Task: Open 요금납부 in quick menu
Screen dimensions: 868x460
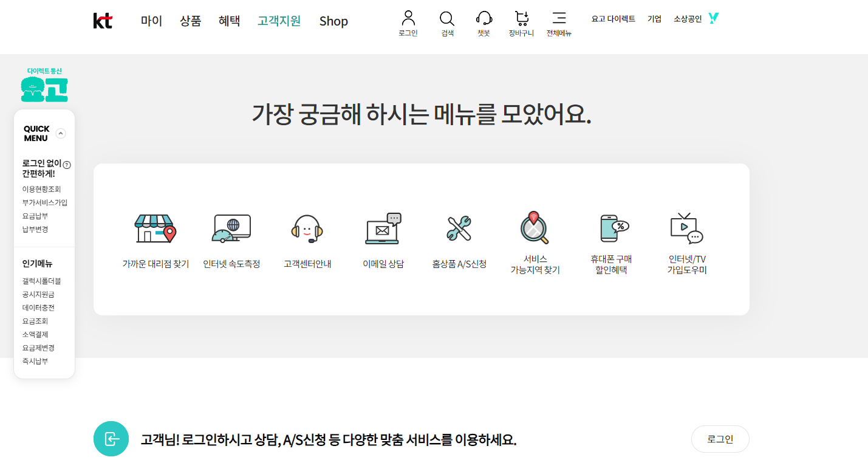Action: click(x=35, y=216)
